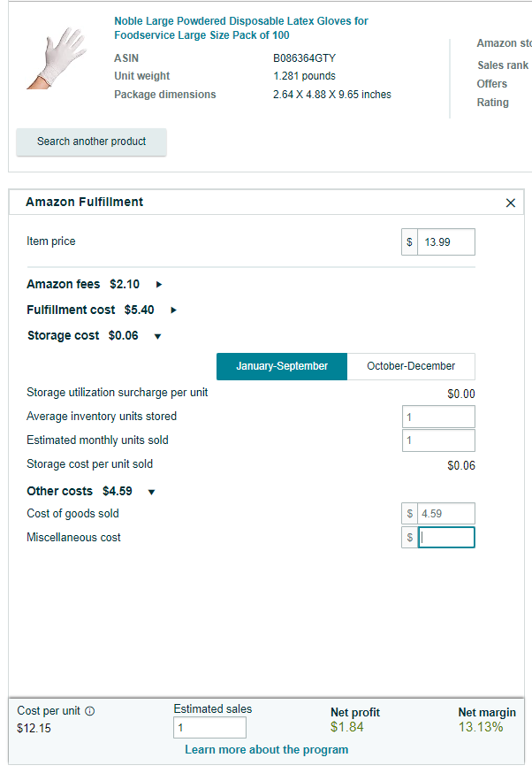Collapse the Other costs section arrow
Screen dimensions: 532x773
[152, 492]
